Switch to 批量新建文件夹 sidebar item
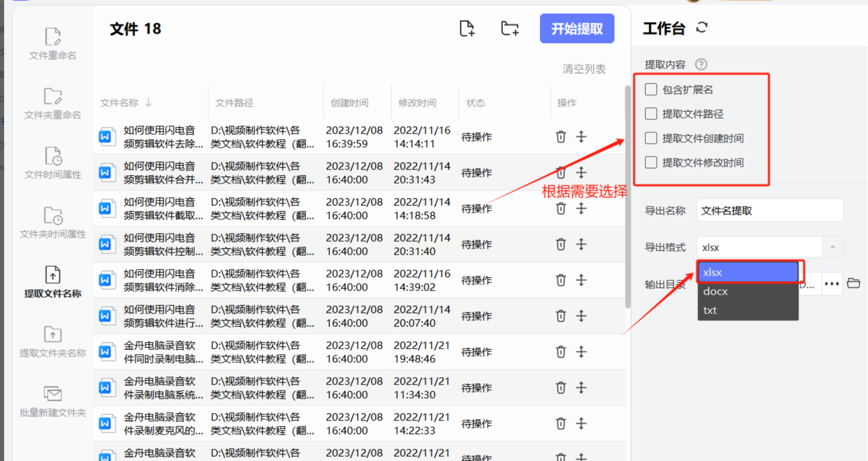The width and height of the screenshot is (868, 461). pyautogui.click(x=53, y=402)
